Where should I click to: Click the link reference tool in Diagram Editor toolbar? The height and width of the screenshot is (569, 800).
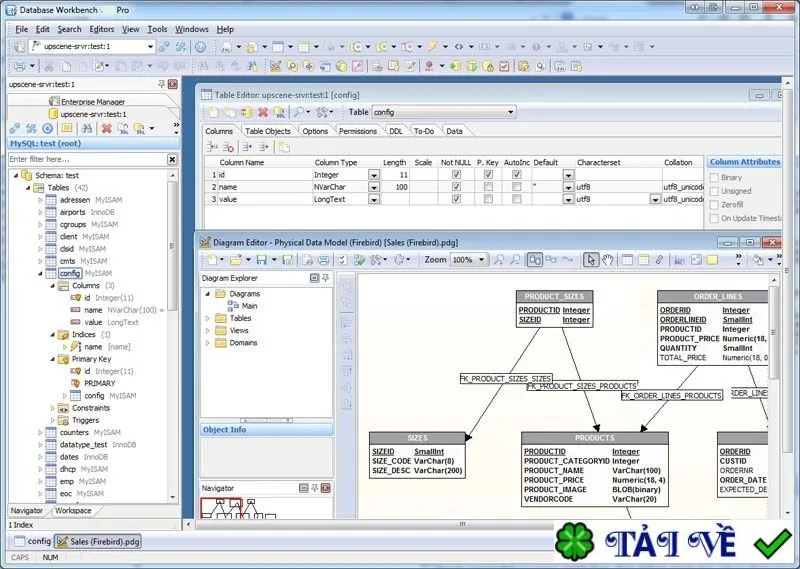(x=660, y=260)
